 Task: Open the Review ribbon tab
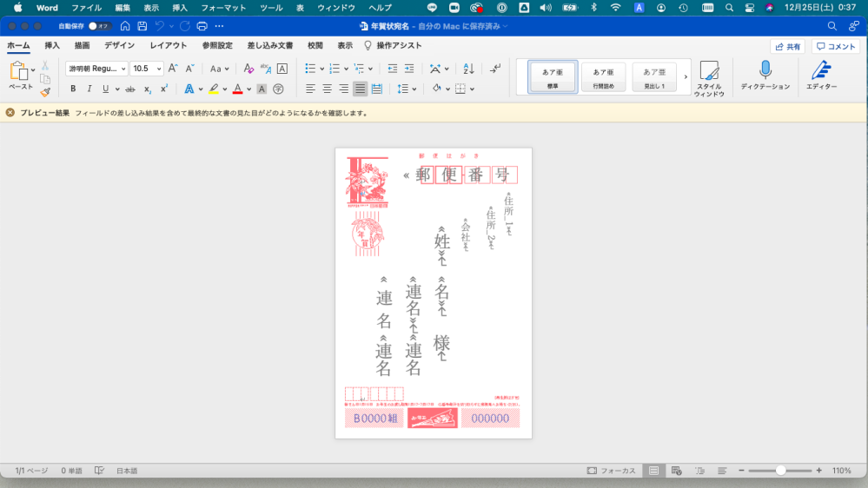315,45
